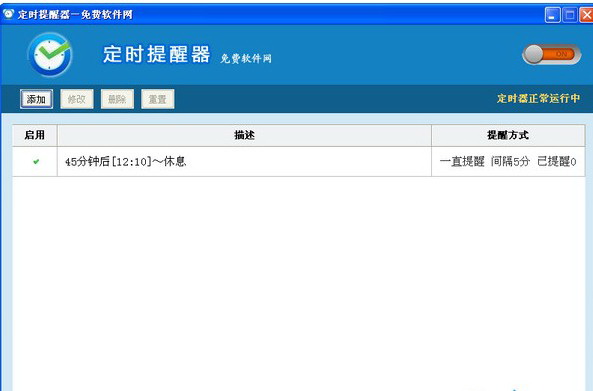Screen dimensions: 593x391
Task: Click the 提醒方式 column header
Action: (x=508, y=135)
